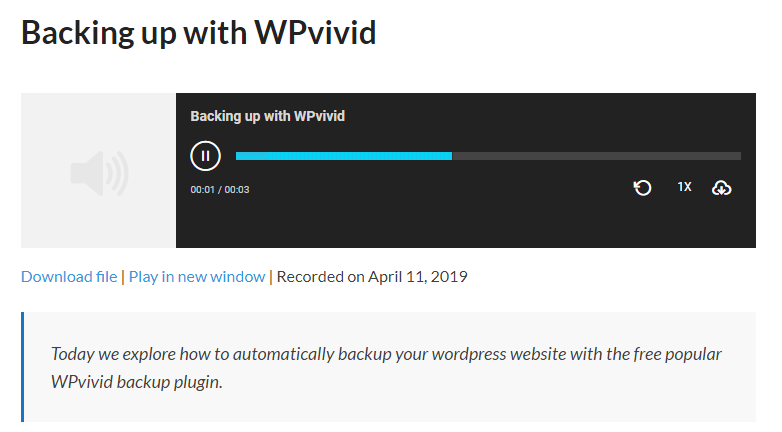
Task: Click the total duration 00:03 readout
Action: [x=237, y=190]
